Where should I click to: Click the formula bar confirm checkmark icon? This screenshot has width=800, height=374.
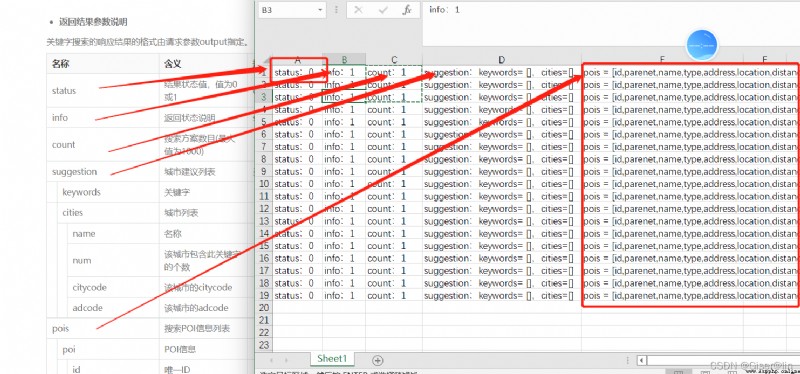[x=383, y=10]
